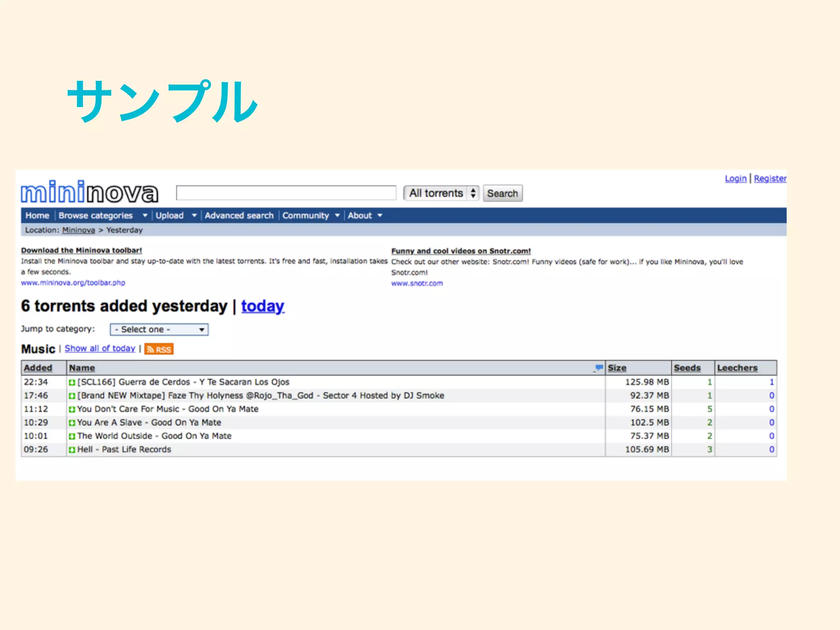Click into the torrent search field

click(x=286, y=193)
